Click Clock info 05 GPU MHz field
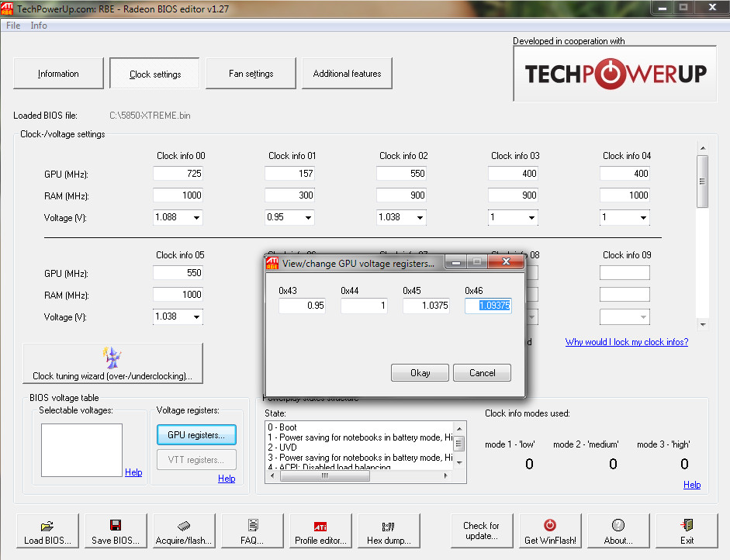This screenshot has width=730, height=560. pyautogui.click(x=178, y=273)
